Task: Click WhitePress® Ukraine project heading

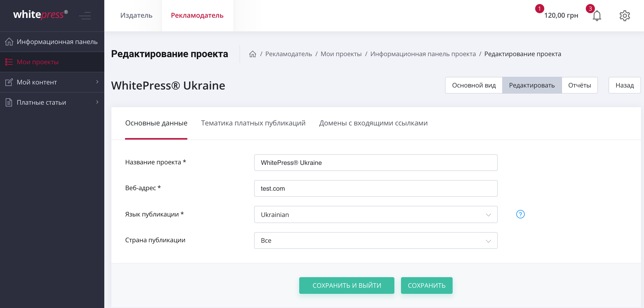Action: tap(168, 85)
